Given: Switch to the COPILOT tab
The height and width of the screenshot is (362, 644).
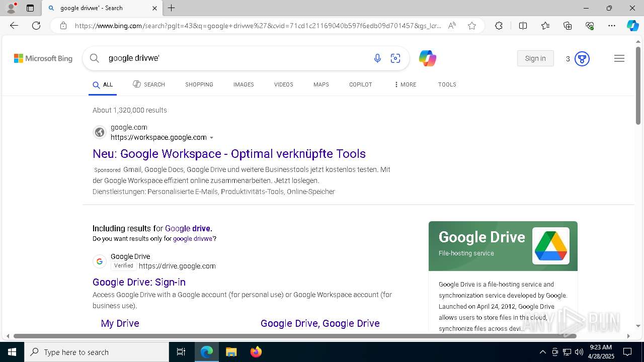Looking at the screenshot, I should click(x=361, y=84).
